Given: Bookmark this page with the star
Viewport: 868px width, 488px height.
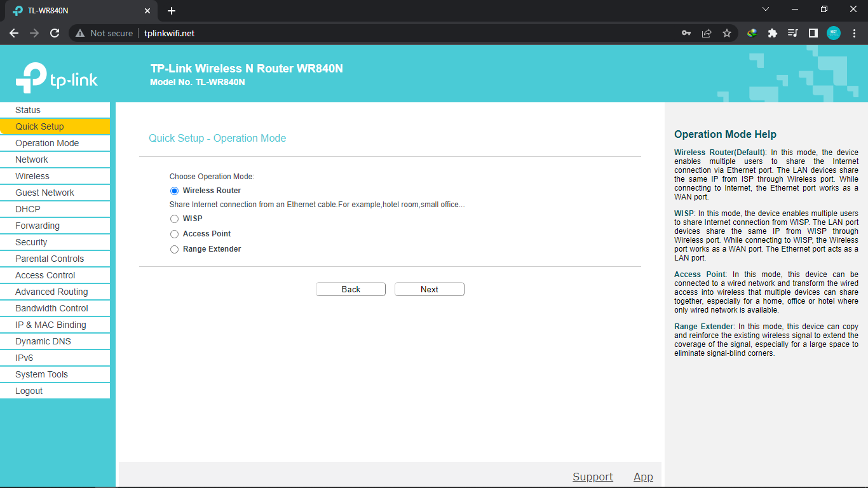Looking at the screenshot, I should [727, 33].
